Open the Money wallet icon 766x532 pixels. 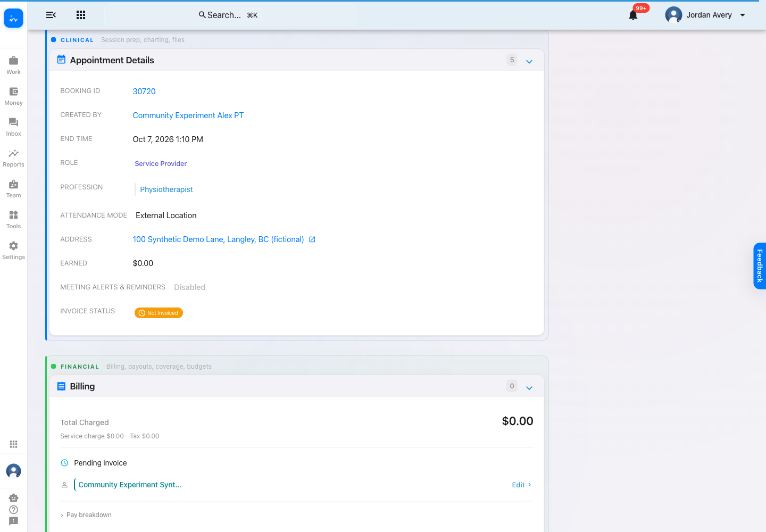[x=13, y=96]
